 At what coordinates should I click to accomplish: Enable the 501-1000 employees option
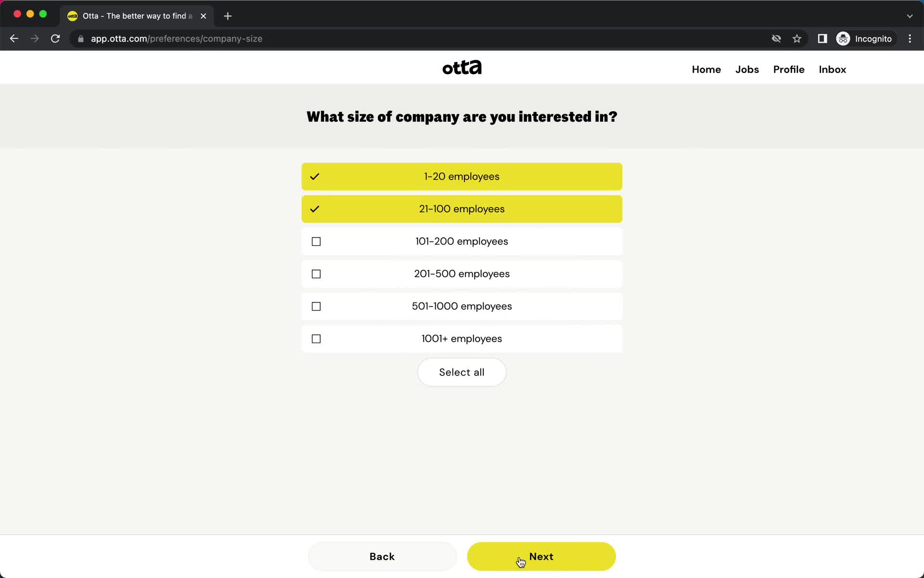pos(317,306)
